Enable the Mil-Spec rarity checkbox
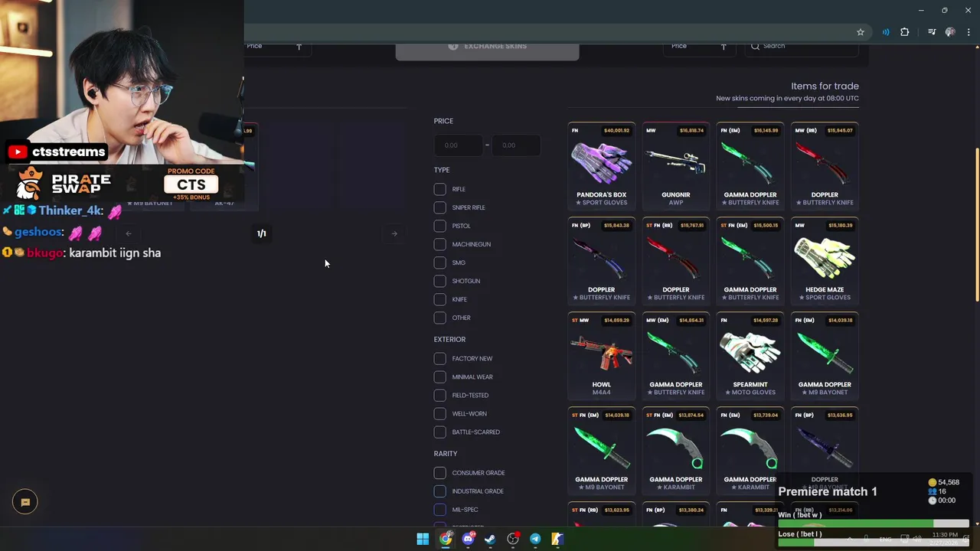The height and width of the screenshot is (551, 980). coord(439,510)
